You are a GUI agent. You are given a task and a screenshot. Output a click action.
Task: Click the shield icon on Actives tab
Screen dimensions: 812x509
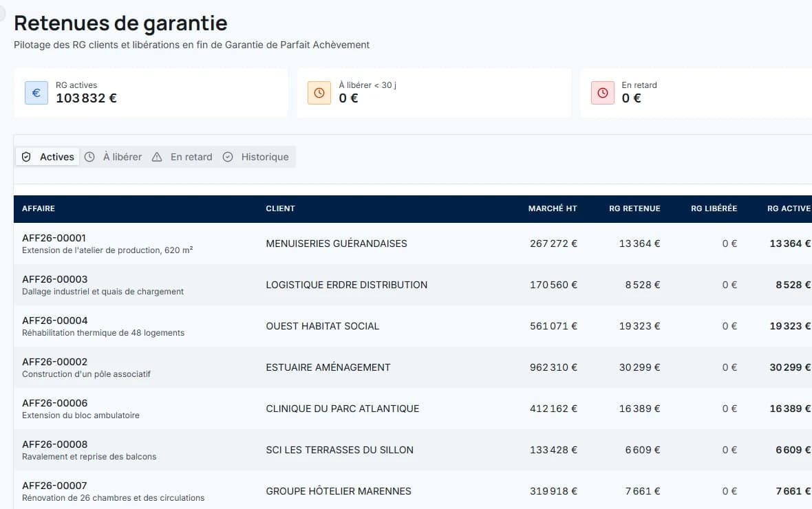26,157
